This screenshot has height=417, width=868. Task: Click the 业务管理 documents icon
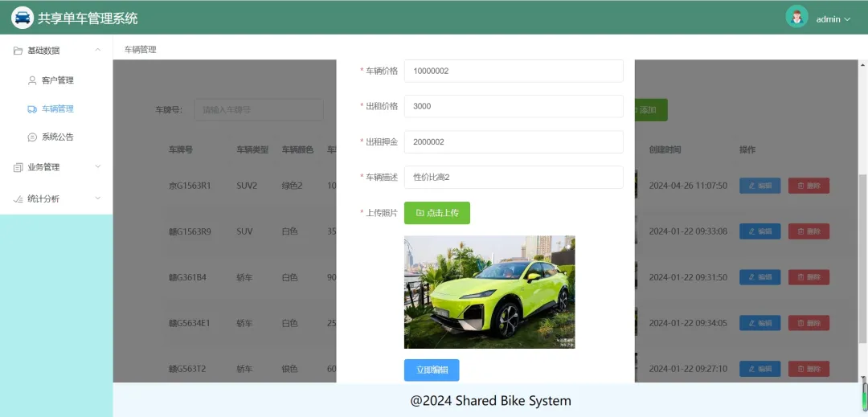pos(18,167)
